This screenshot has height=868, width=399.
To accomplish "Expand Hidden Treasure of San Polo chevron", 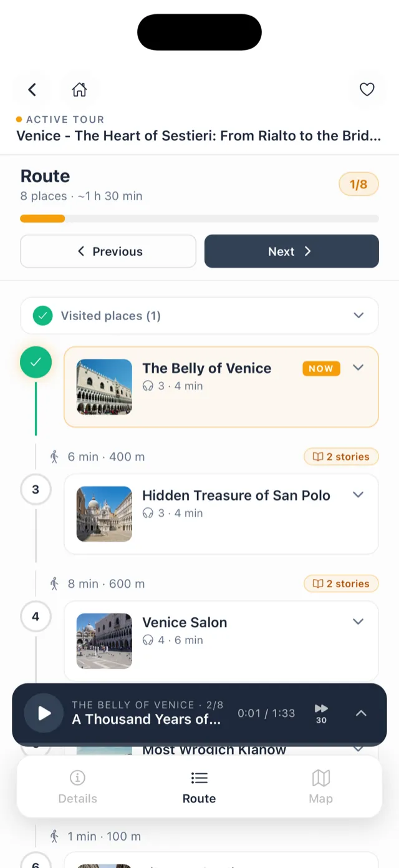I will 358,495.
